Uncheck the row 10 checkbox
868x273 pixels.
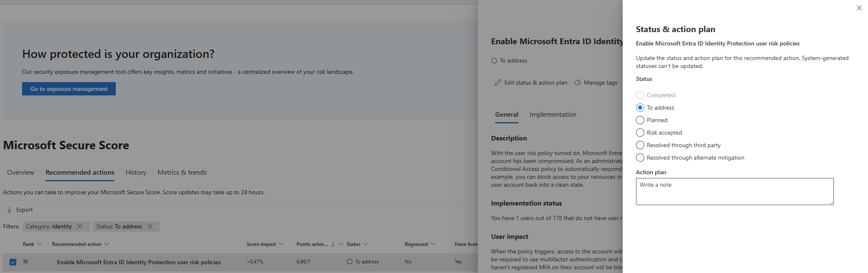point(13,262)
